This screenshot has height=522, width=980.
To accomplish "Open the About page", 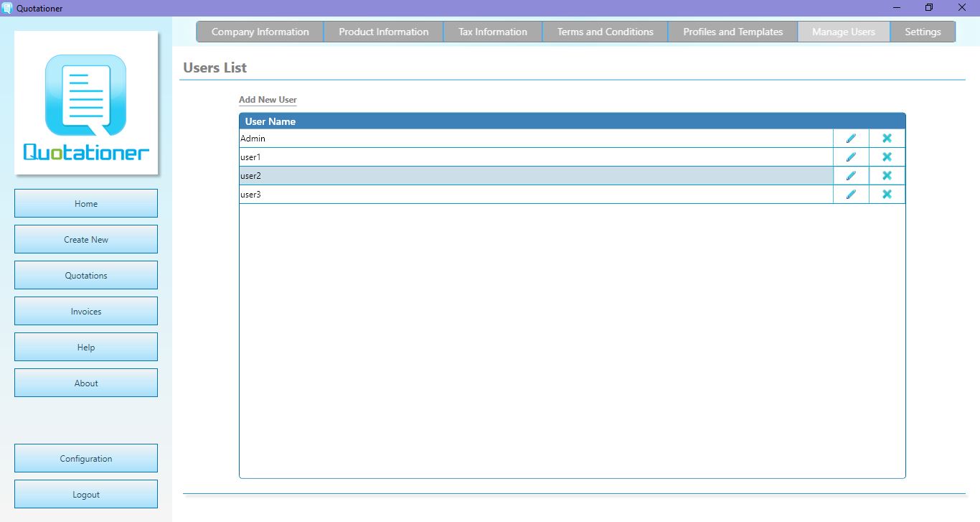I will coord(86,383).
